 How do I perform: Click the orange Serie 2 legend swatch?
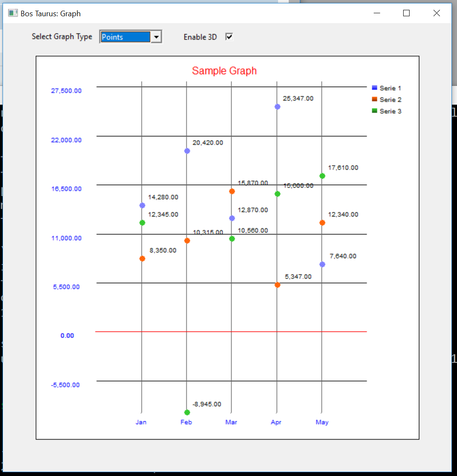coord(375,99)
